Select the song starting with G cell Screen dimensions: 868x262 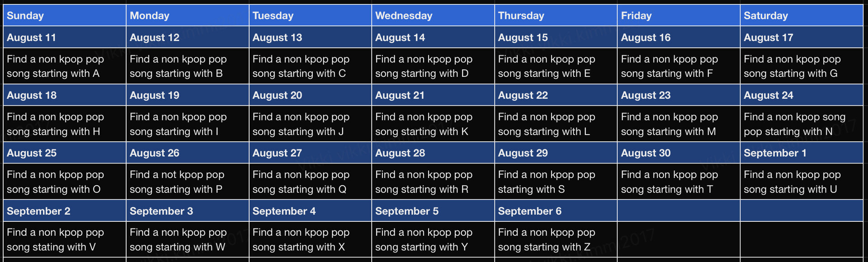[x=802, y=66]
